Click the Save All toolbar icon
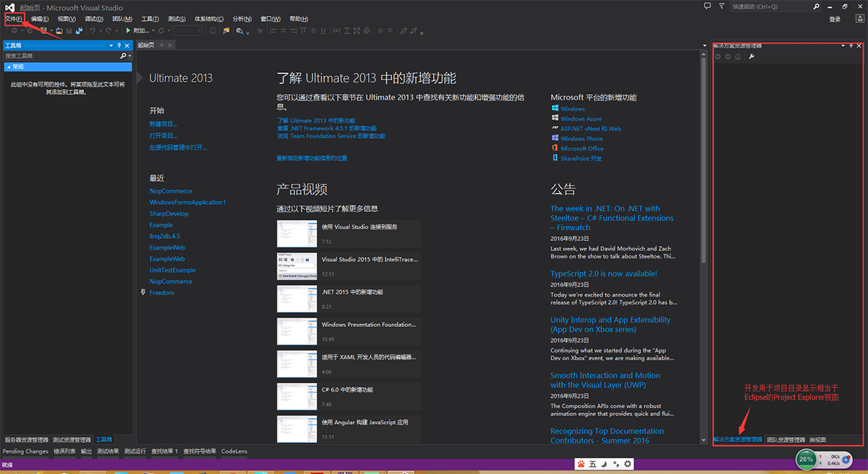 (78, 30)
